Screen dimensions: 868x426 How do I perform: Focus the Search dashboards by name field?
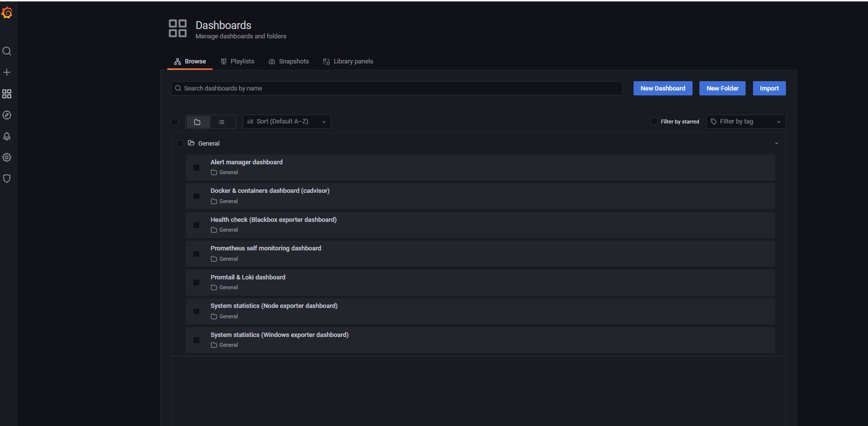397,89
